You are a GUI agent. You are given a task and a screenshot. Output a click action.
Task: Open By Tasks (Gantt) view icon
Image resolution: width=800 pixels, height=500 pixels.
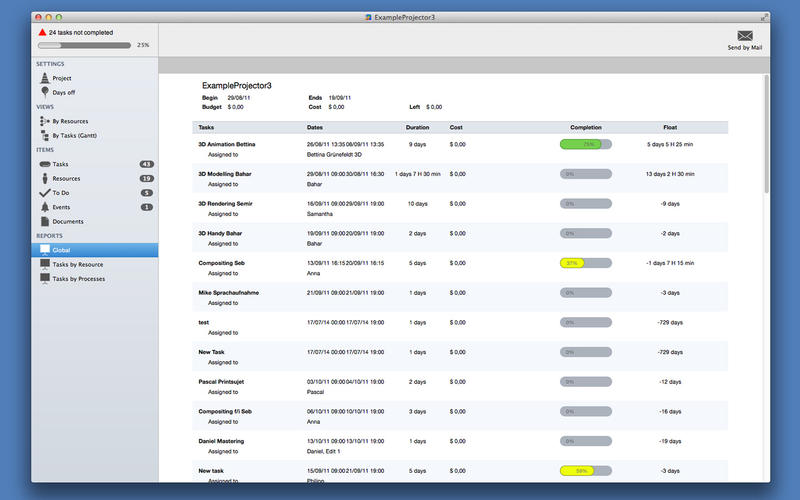pos(45,135)
